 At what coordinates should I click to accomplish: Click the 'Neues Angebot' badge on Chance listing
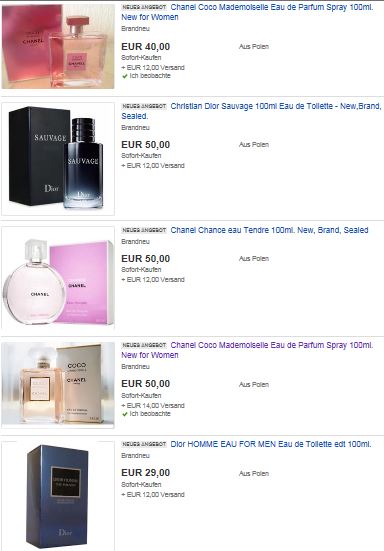click(144, 230)
